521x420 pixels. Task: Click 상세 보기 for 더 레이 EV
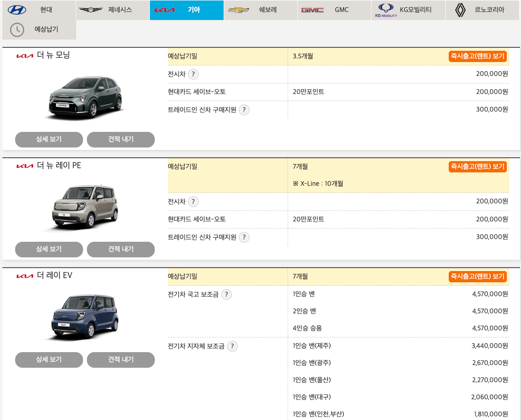(x=49, y=359)
